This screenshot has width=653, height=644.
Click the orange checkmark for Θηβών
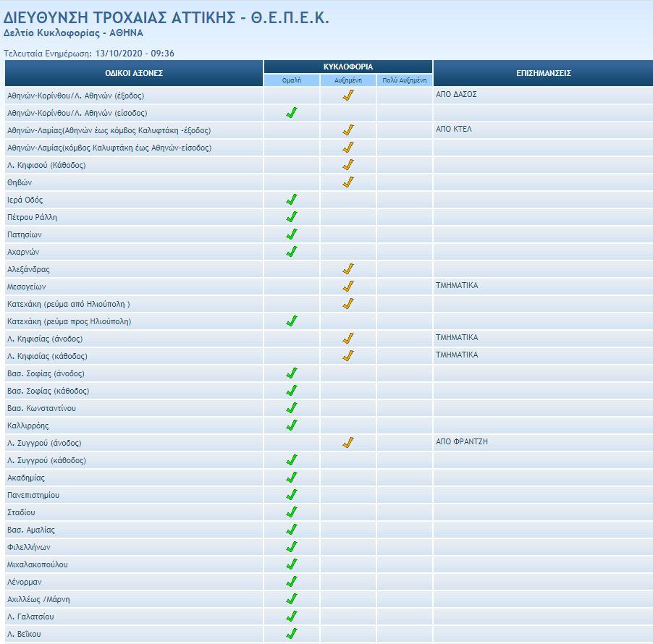coord(348,182)
